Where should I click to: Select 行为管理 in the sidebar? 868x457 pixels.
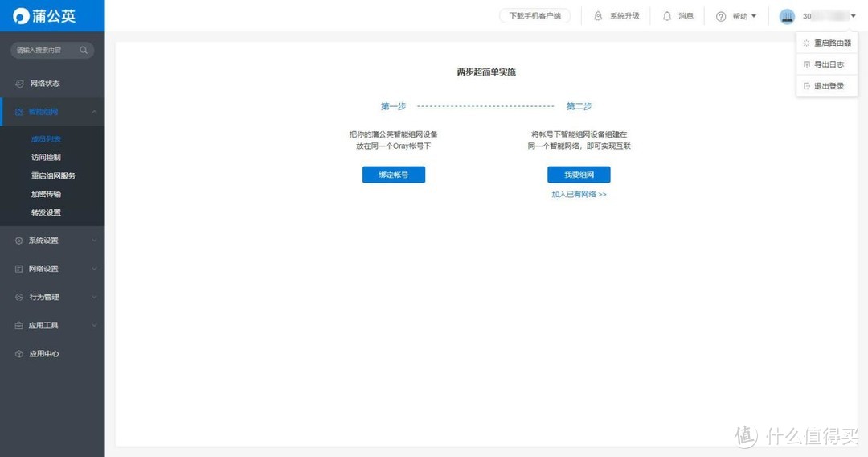pos(43,297)
